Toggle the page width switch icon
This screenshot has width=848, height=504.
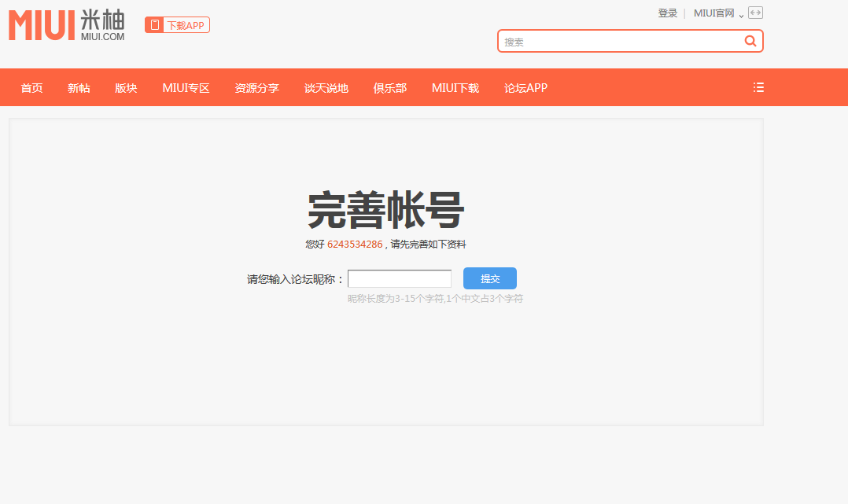point(755,13)
